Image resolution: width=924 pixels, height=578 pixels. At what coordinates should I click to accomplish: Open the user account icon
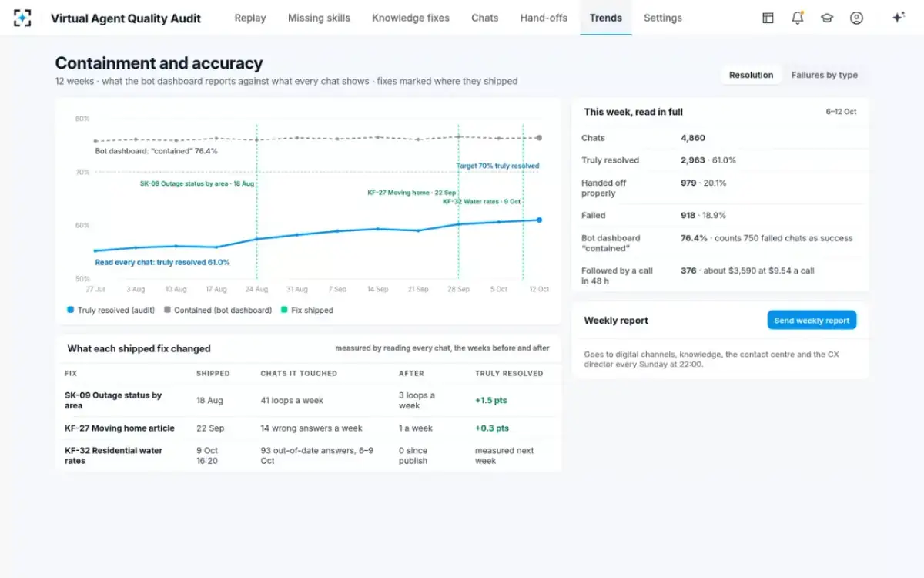[x=856, y=18]
